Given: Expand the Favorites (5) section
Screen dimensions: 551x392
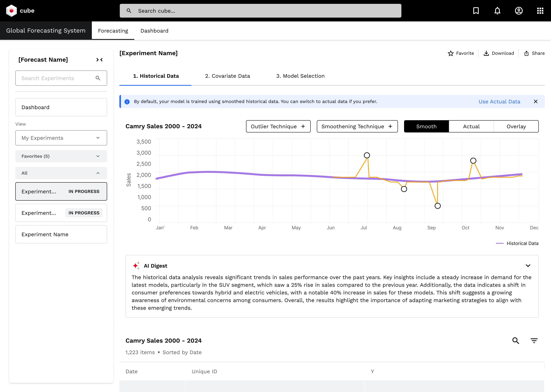Looking at the screenshot, I should click(61, 156).
